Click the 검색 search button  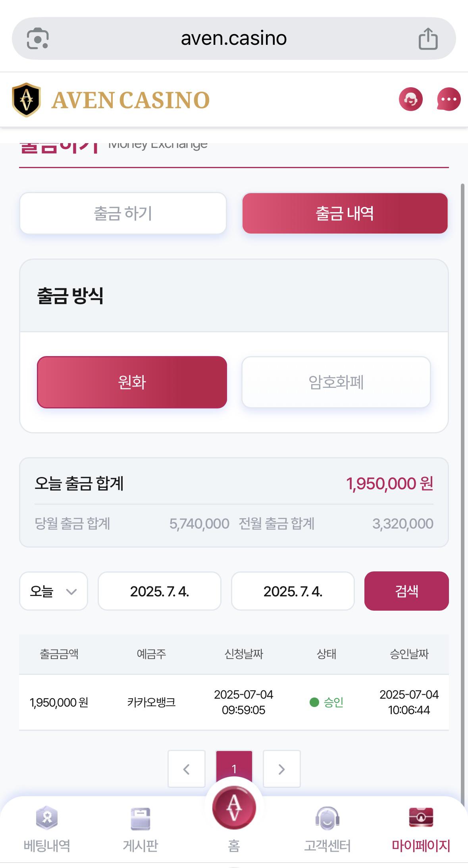pos(406,591)
